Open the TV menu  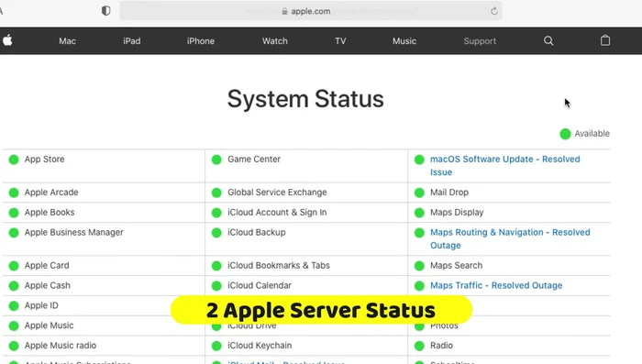pos(340,41)
